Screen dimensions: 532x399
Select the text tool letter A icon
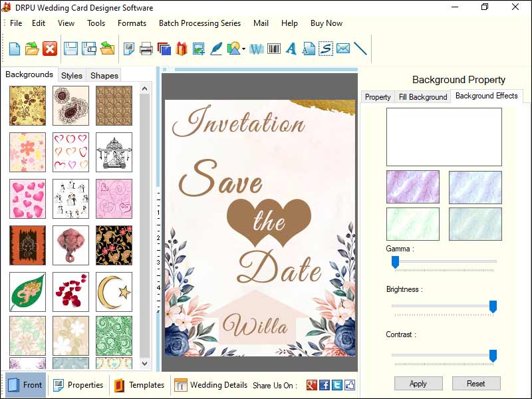click(291, 49)
